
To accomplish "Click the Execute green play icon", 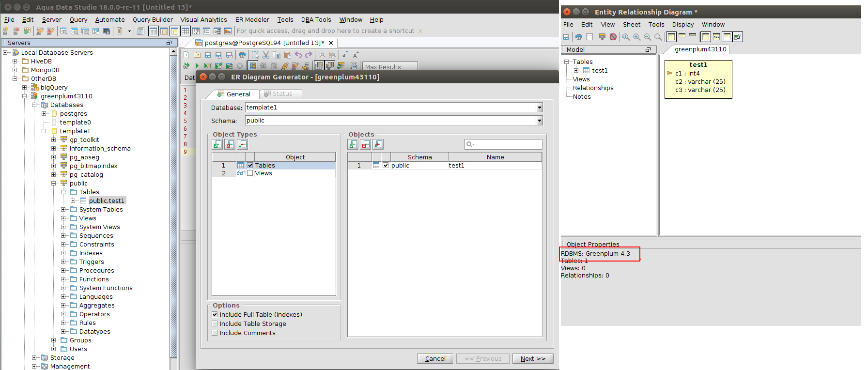I will [x=197, y=66].
